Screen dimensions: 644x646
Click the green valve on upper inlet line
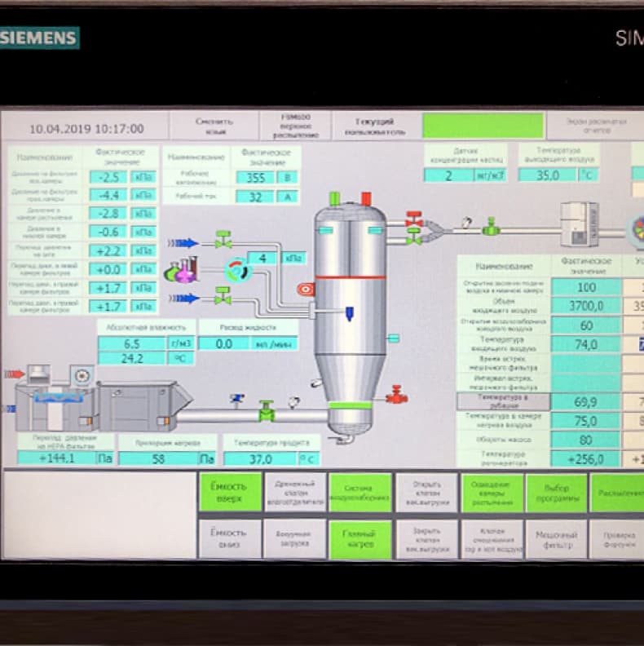coord(223,240)
